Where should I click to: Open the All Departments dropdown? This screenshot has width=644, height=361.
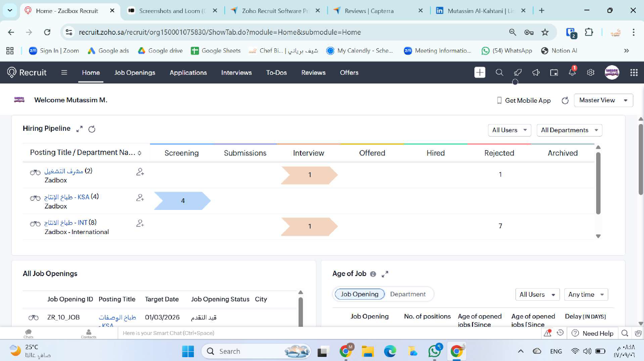(x=570, y=130)
